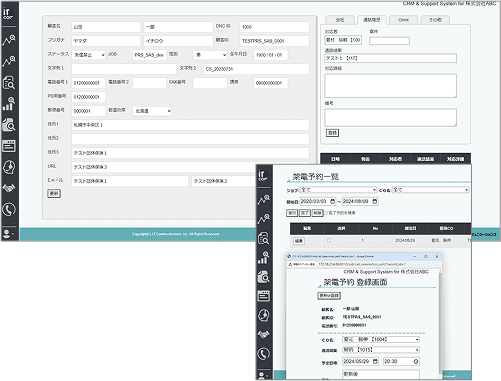Open the browser window icon in main sidebar
The image size is (501, 381).
[x=9, y=146]
